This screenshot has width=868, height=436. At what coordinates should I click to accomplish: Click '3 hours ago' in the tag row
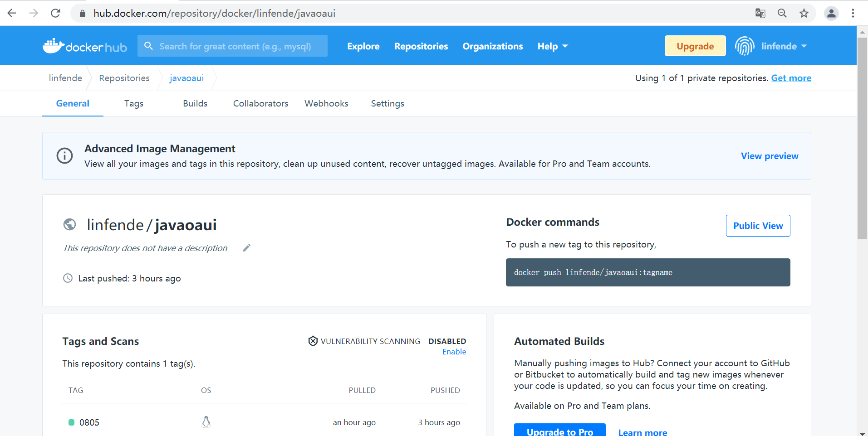click(x=439, y=422)
